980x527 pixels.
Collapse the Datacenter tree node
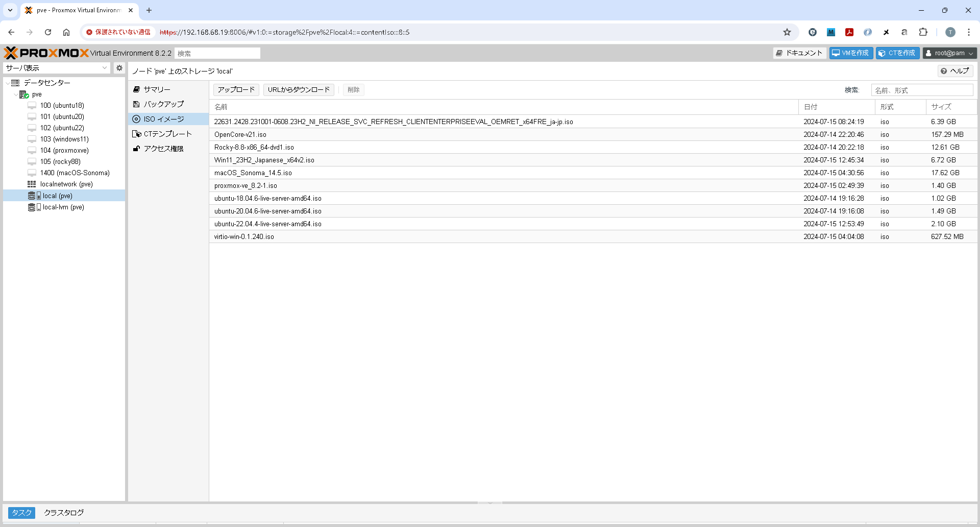(x=7, y=83)
